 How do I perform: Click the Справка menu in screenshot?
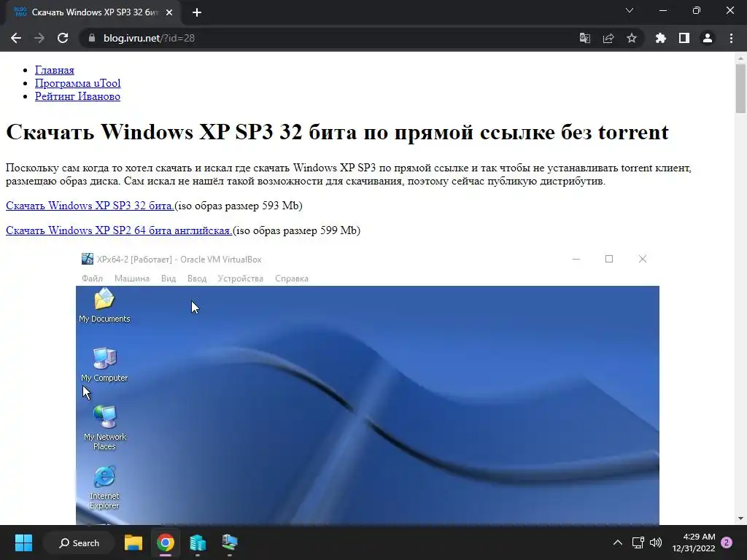tap(292, 279)
